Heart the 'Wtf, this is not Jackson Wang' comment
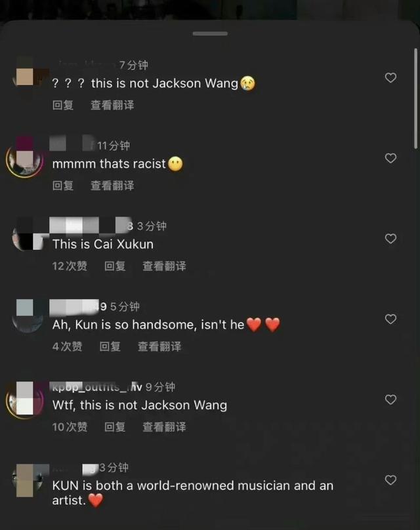This screenshot has height=530, width=420. pos(390,399)
